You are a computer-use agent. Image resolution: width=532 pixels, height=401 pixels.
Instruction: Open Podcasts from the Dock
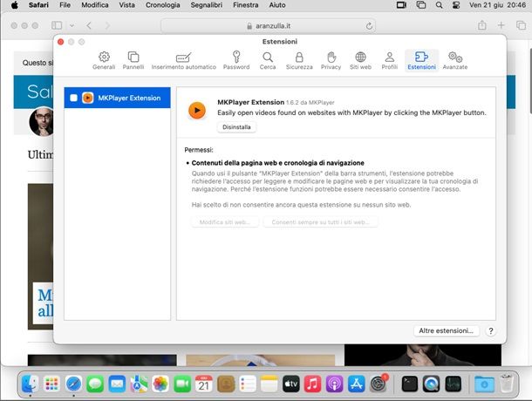334,384
